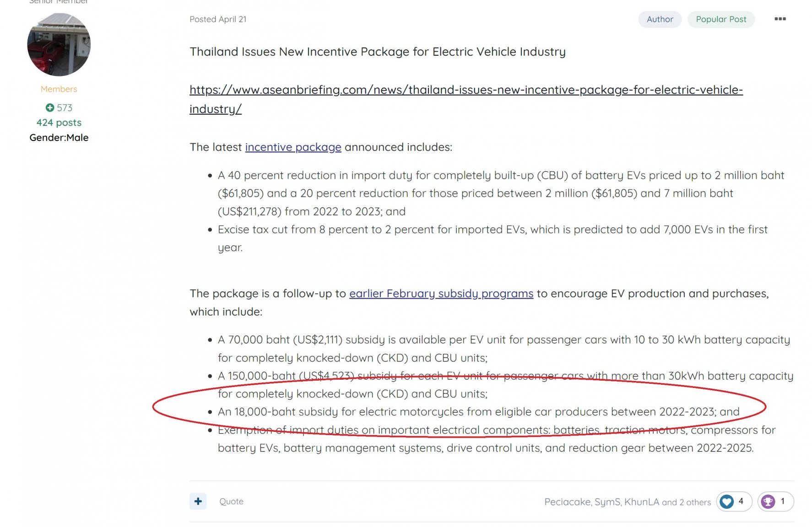The image size is (812, 527).
Task: Open the poster's avatar image
Action: point(59,44)
